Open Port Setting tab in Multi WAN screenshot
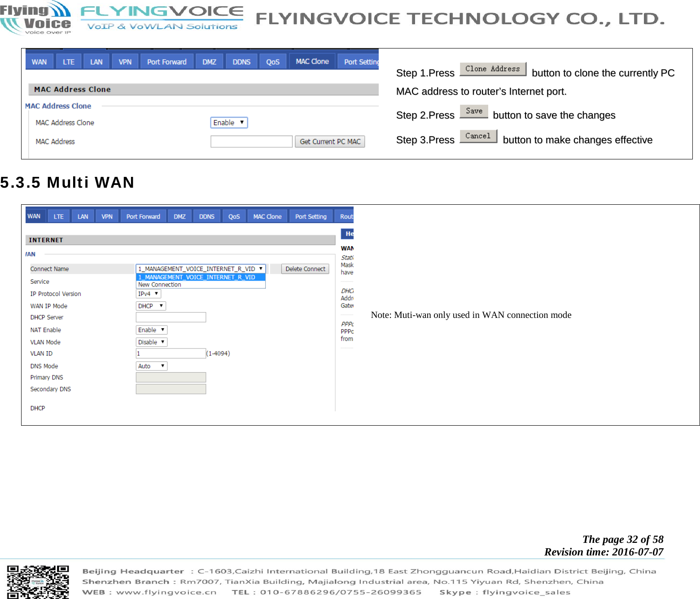The width and height of the screenshot is (700, 599). tap(311, 216)
